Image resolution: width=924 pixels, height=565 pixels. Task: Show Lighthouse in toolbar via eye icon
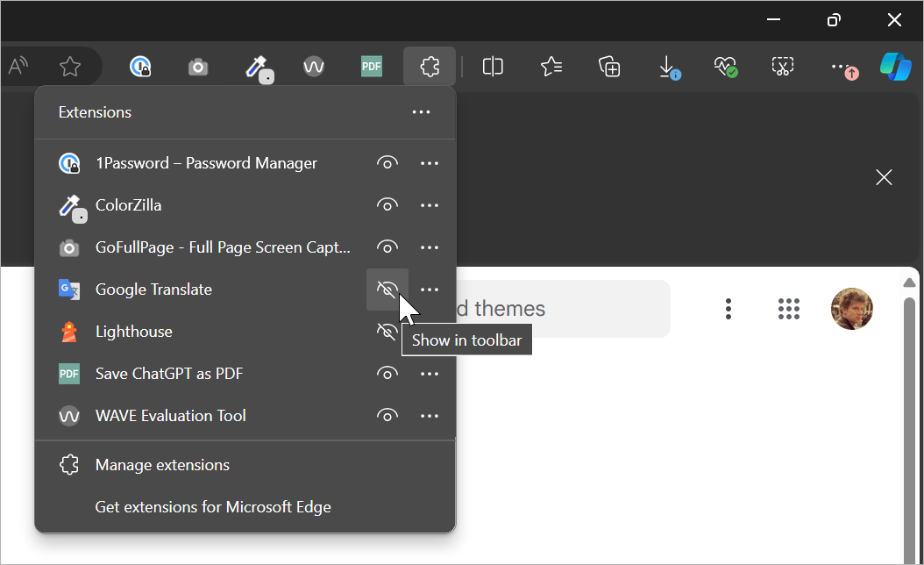click(x=387, y=332)
